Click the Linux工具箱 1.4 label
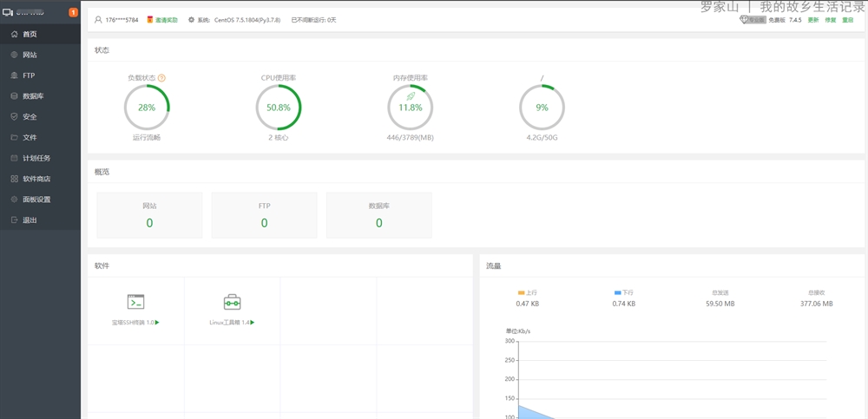Image resolution: width=868 pixels, height=419 pixels. click(x=229, y=322)
